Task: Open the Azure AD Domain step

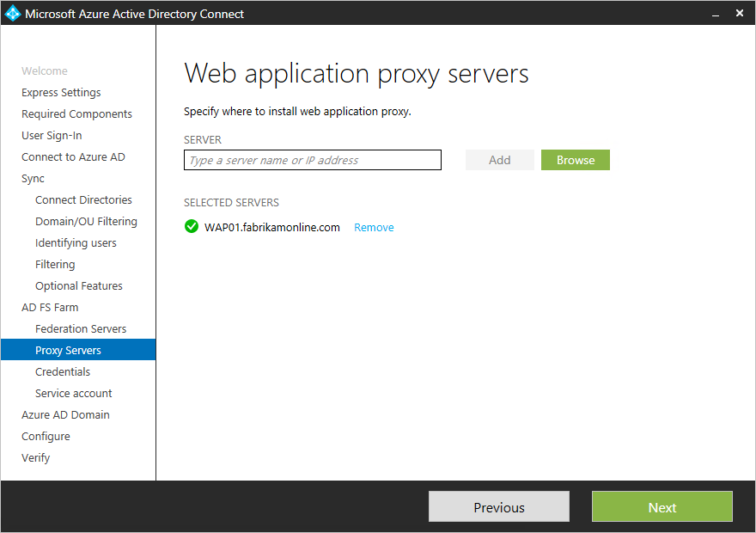Action: [x=65, y=415]
